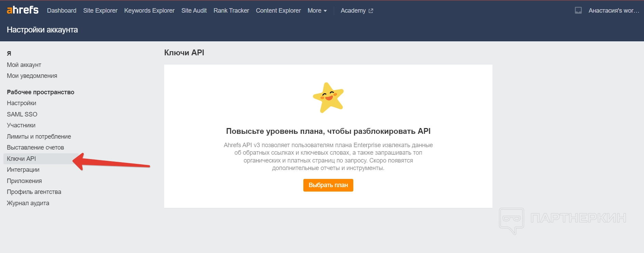Open workspace Настройки
The image size is (644, 253).
(x=22, y=103)
